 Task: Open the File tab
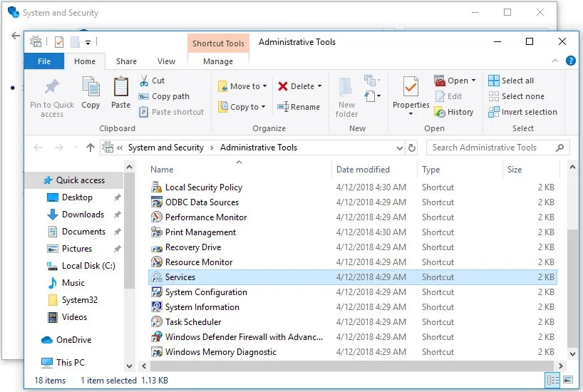[x=44, y=61]
